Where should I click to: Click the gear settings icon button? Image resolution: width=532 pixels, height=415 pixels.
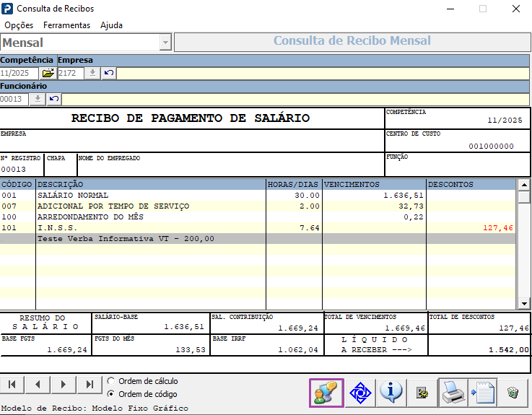422,393
